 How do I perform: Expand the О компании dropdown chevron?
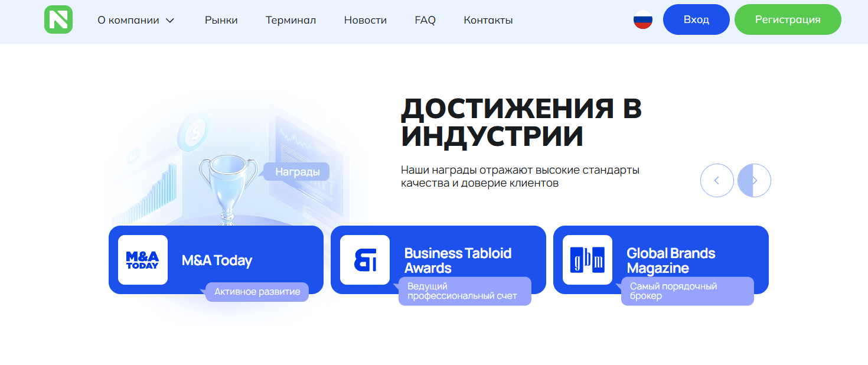pos(170,20)
